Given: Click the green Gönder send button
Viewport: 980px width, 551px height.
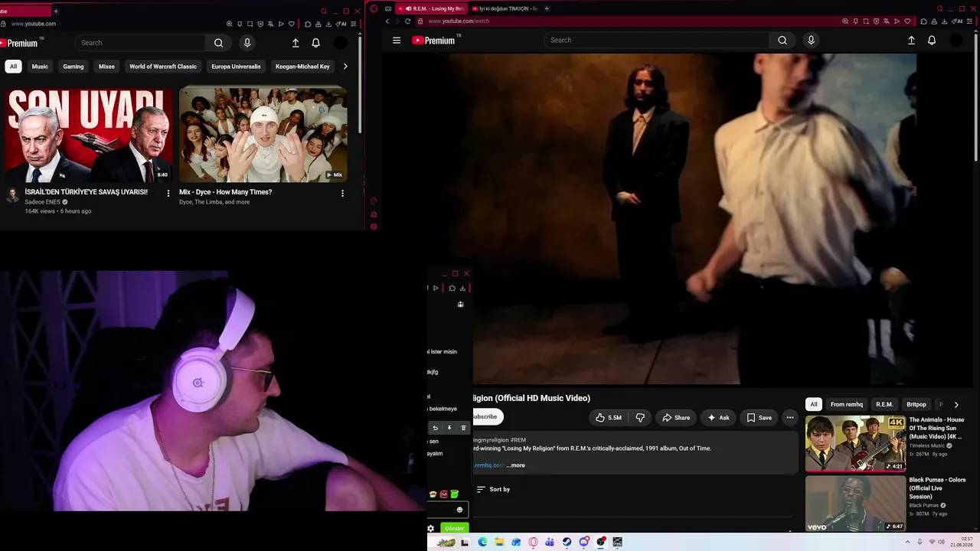Looking at the screenshot, I should pos(454,528).
